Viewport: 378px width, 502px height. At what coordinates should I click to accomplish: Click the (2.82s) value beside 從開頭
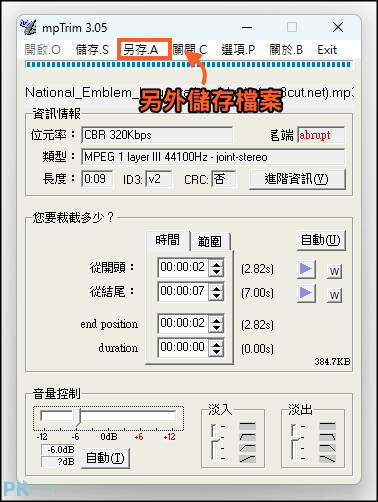click(257, 269)
